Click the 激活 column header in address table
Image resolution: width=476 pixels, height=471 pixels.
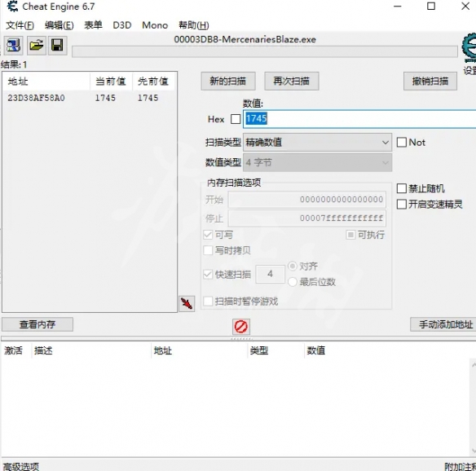15,351
